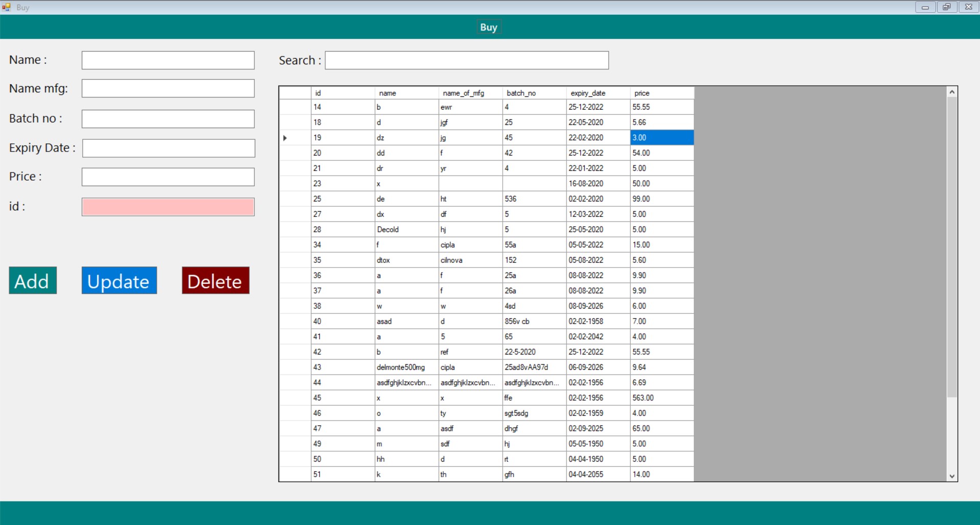Click the Search text box
The height and width of the screenshot is (525, 980).
(x=467, y=60)
